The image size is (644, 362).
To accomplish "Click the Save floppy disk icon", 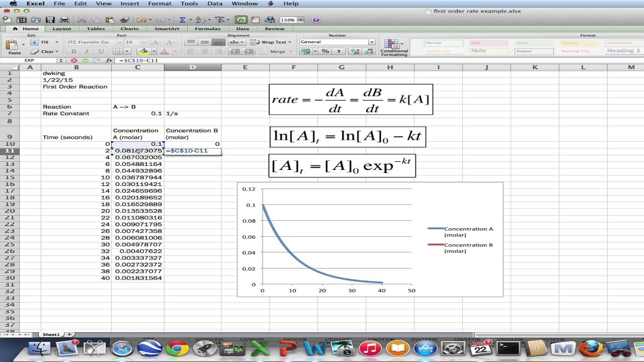I will (50, 20).
